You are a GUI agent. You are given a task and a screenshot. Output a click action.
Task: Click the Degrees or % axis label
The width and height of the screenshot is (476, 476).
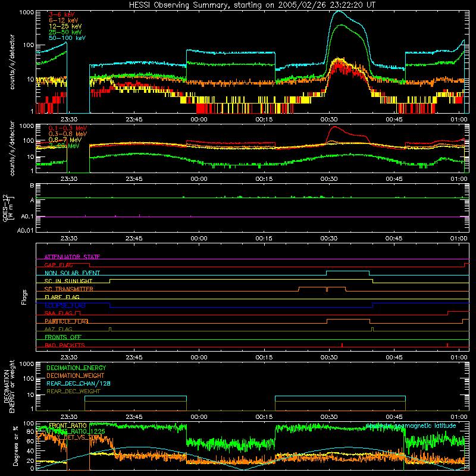point(15,446)
